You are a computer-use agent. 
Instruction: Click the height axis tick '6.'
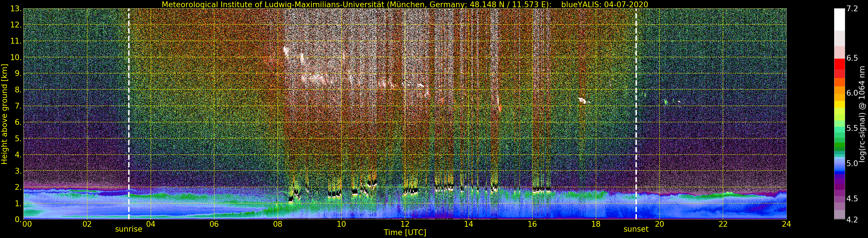[x=19, y=122]
